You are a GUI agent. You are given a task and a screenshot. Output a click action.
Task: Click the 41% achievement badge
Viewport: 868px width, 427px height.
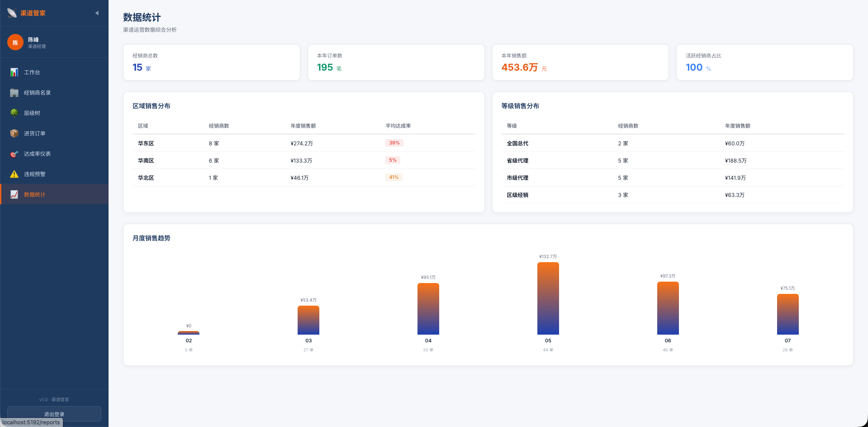tap(394, 178)
